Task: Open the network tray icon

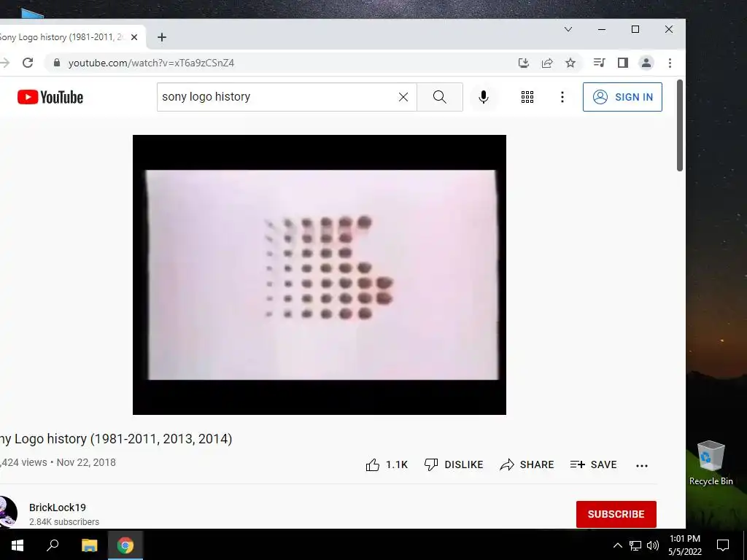Action: 635,545
